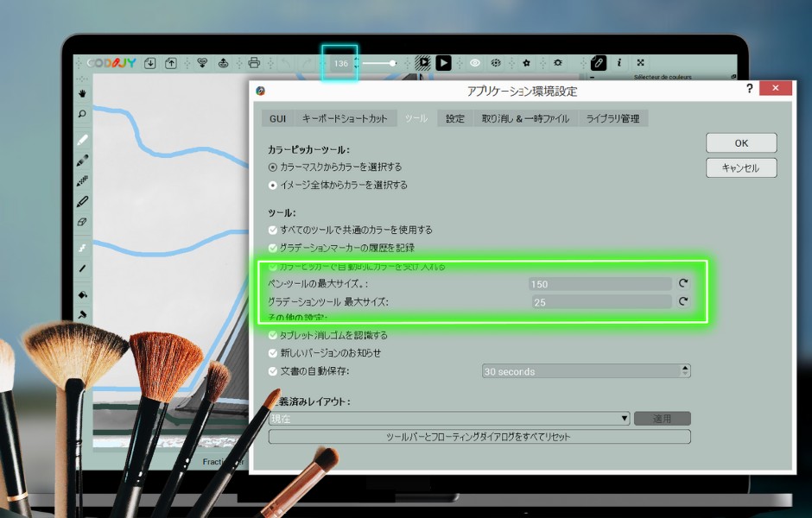
Task: Expand the '現在' layout dropdown
Action: click(x=449, y=419)
